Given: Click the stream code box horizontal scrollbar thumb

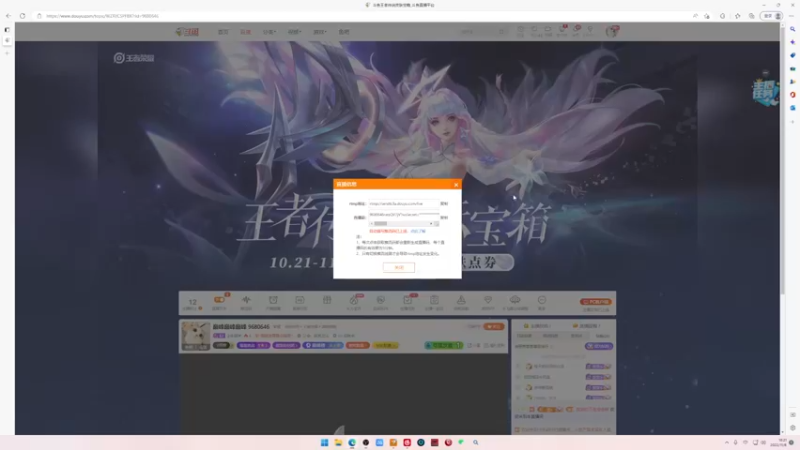Looking at the screenshot, I should [x=381, y=223].
